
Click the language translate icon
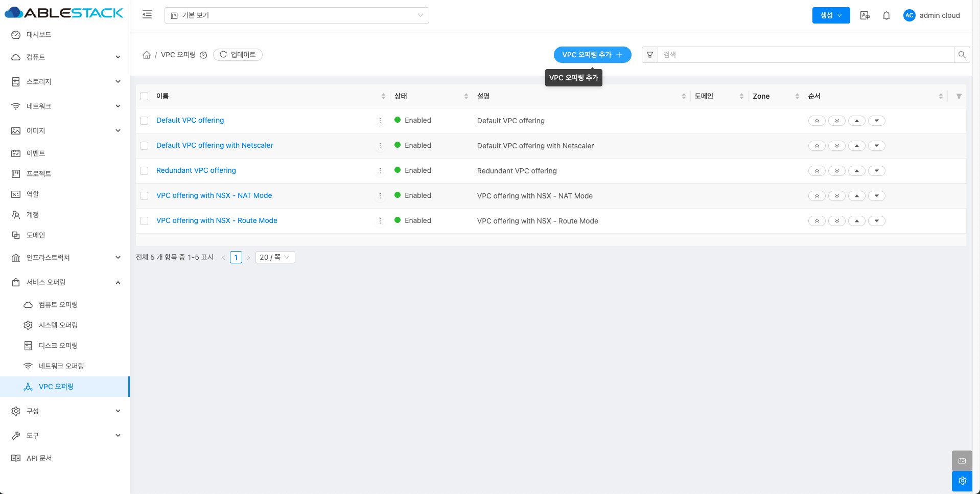[865, 15]
